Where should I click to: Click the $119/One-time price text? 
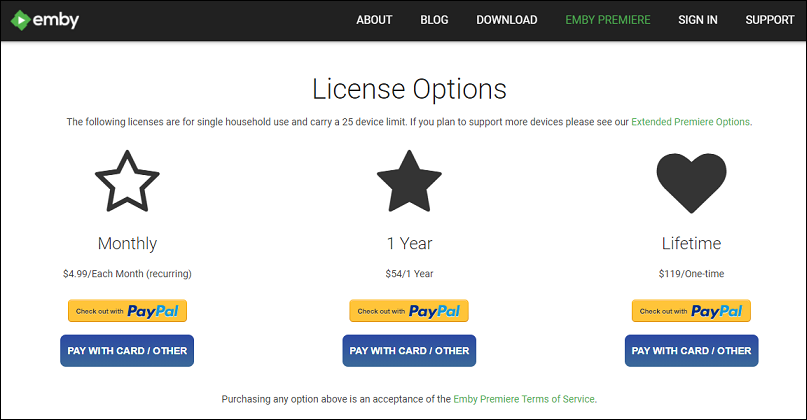[x=691, y=274]
